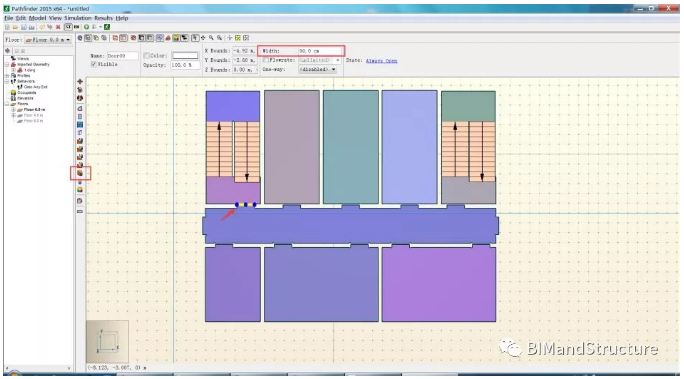Expand the Profiles tree node

tap(7, 75)
